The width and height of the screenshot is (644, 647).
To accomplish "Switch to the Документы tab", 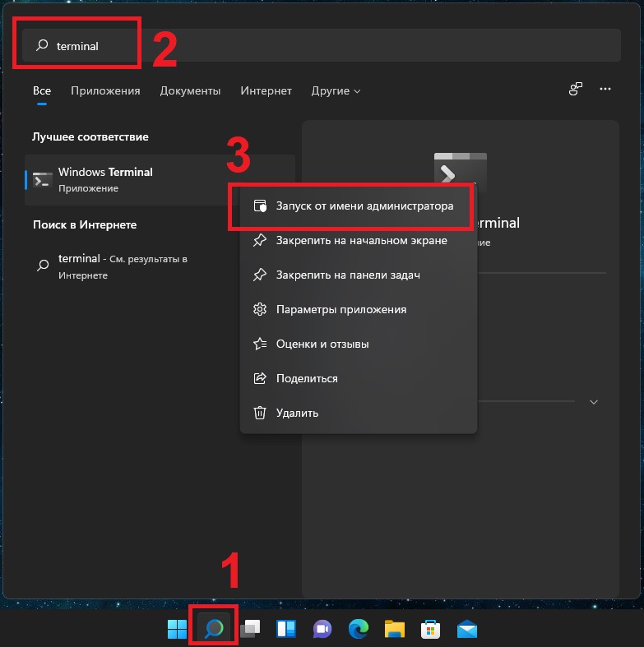I will point(190,90).
